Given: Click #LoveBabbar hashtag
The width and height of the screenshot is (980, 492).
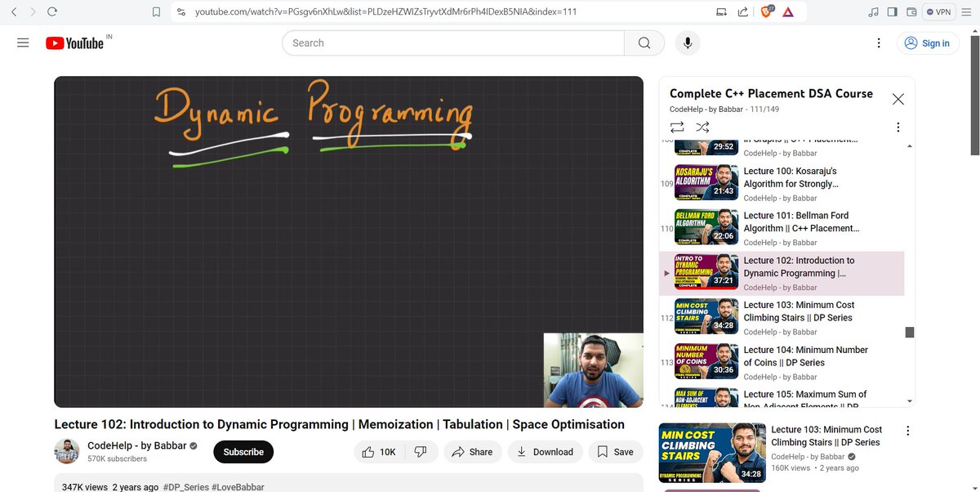Looking at the screenshot, I should 238,487.
